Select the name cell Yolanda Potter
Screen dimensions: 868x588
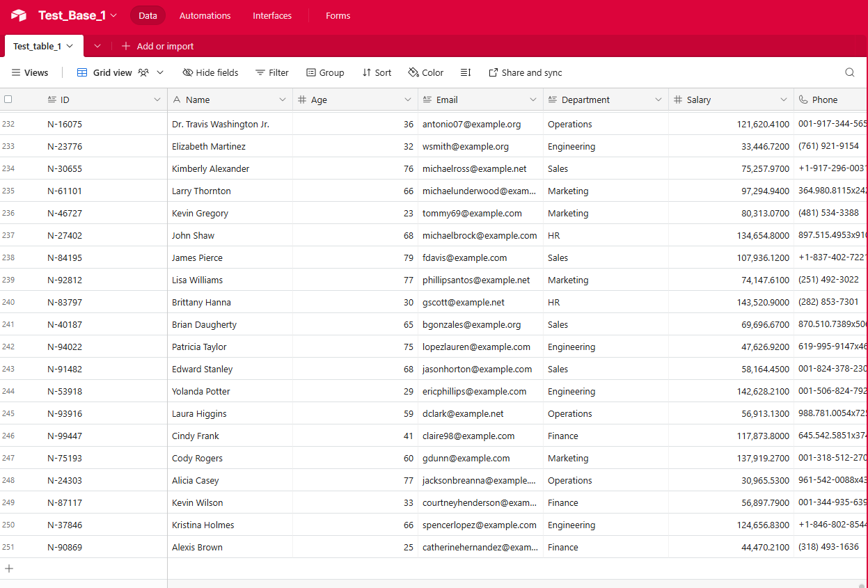[x=230, y=391]
